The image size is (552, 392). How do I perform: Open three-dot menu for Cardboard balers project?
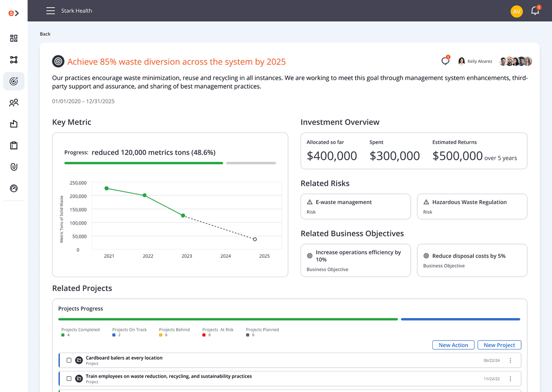[510, 360]
